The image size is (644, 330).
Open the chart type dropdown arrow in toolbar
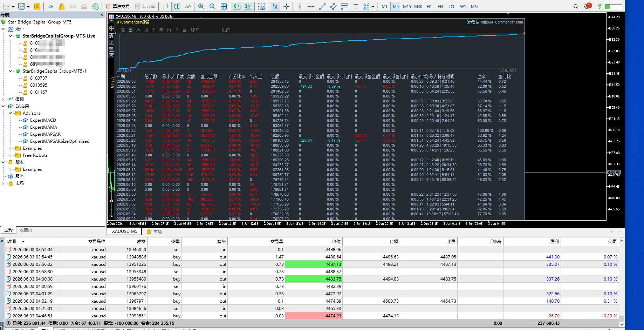point(13,7)
